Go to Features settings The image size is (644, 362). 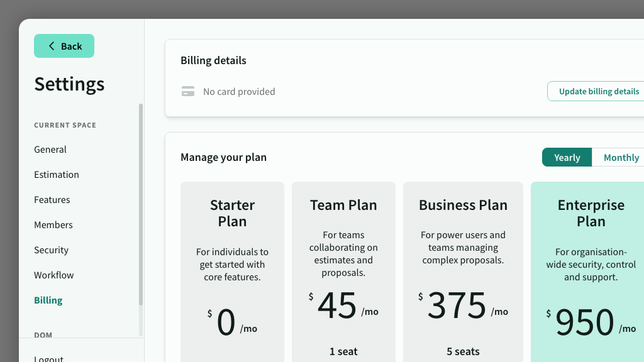click(52, 200)
